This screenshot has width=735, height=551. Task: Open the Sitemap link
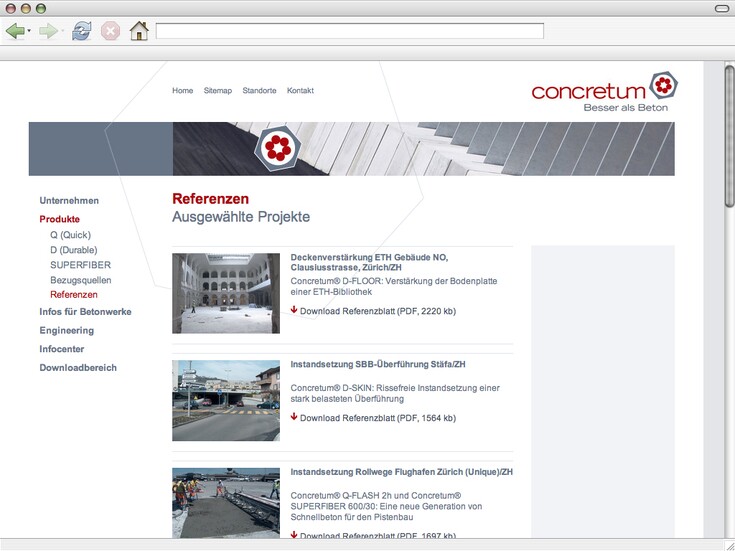(218, 91)
